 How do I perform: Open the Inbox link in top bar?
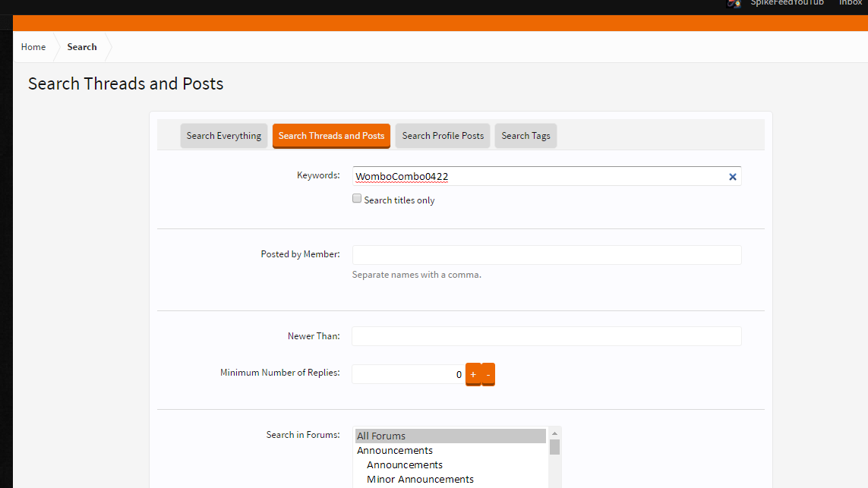851,3
